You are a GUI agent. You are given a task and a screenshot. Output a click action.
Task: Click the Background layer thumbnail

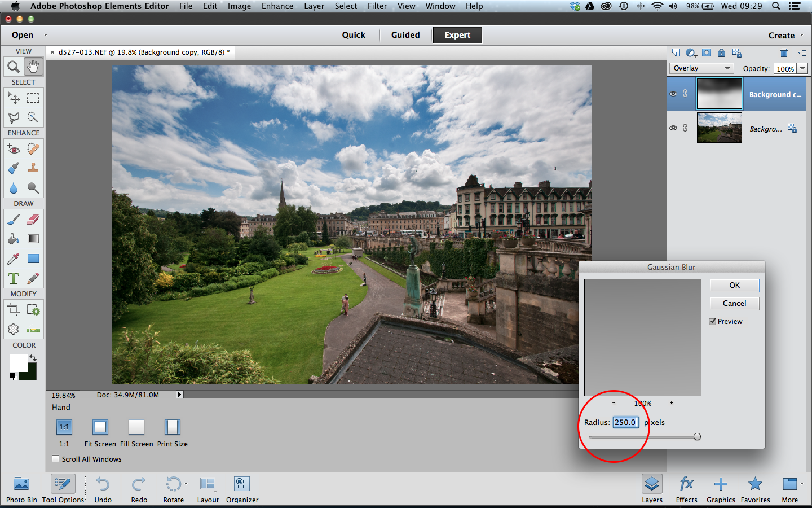click(x=719, y=128)
